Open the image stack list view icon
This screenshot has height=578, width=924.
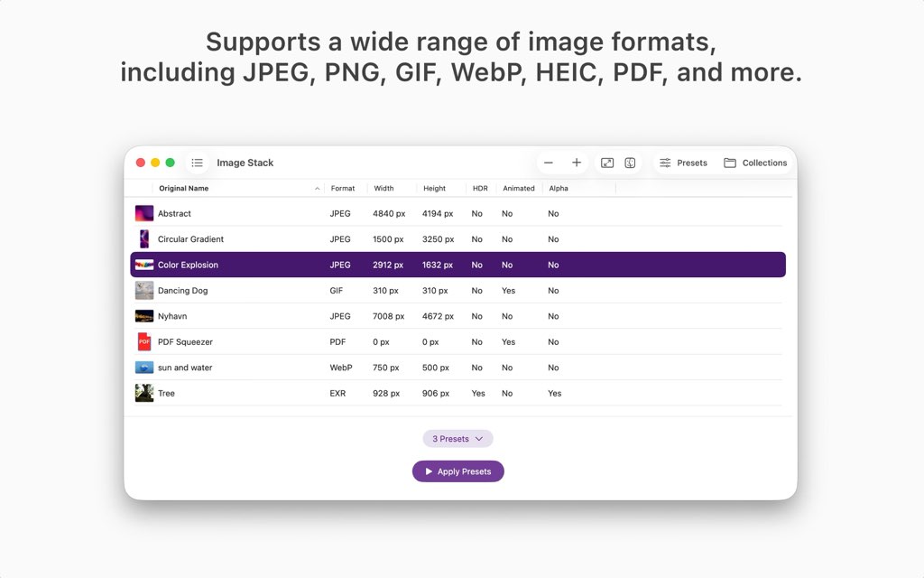click(198, 163)
